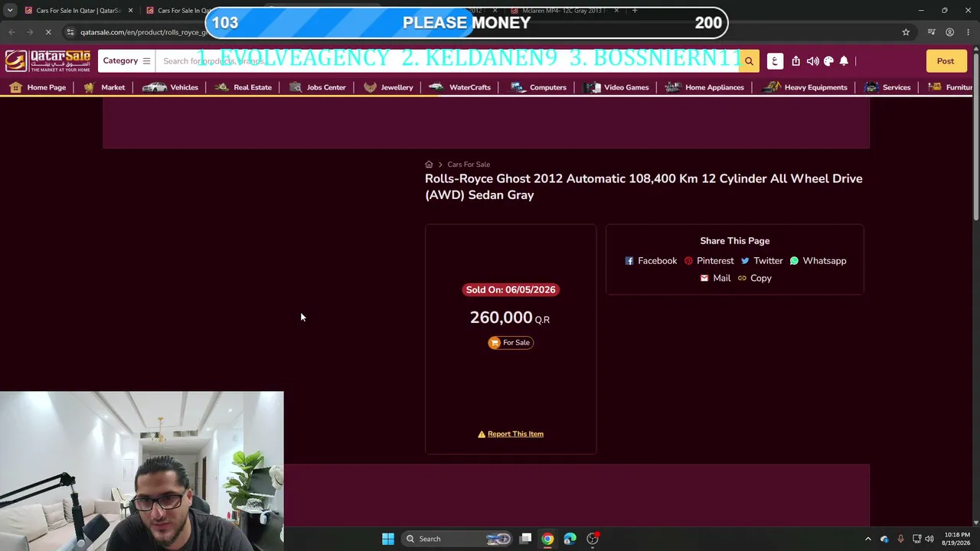Open Chrome three-dot menu
980x551 pixels.
(x=969, y=32)
